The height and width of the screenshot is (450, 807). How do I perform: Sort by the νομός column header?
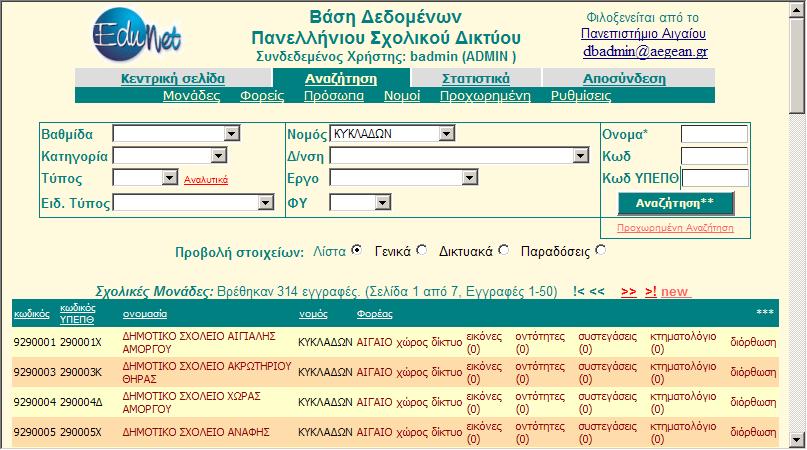pyautogui.click(x=313, y=314)
